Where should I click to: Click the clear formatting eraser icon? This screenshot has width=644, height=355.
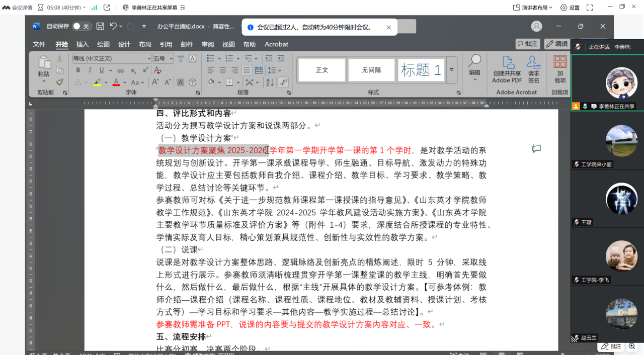[158, 70]
